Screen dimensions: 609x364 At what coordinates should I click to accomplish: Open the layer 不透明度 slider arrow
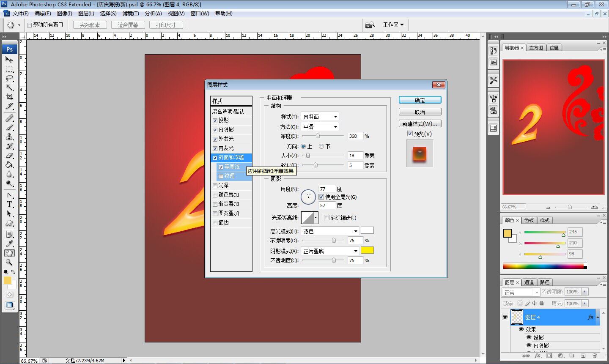pyautogui.click(x=585, y=292)
